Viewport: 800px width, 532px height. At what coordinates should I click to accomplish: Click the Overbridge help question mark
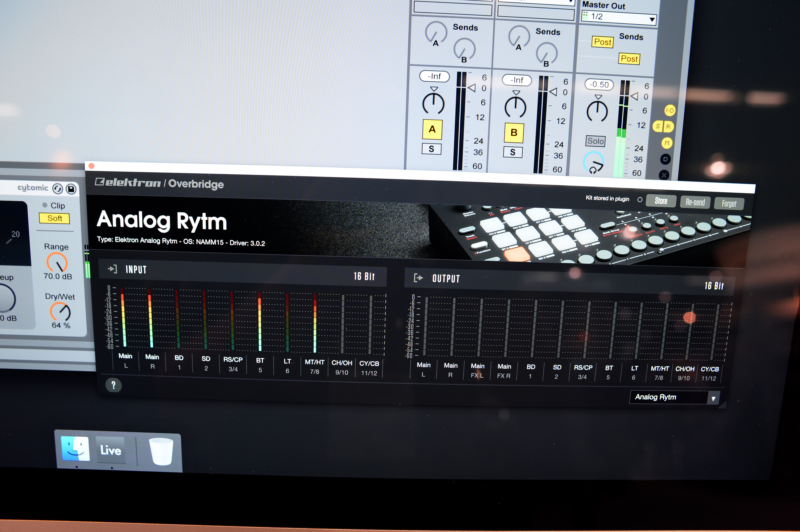113,385
